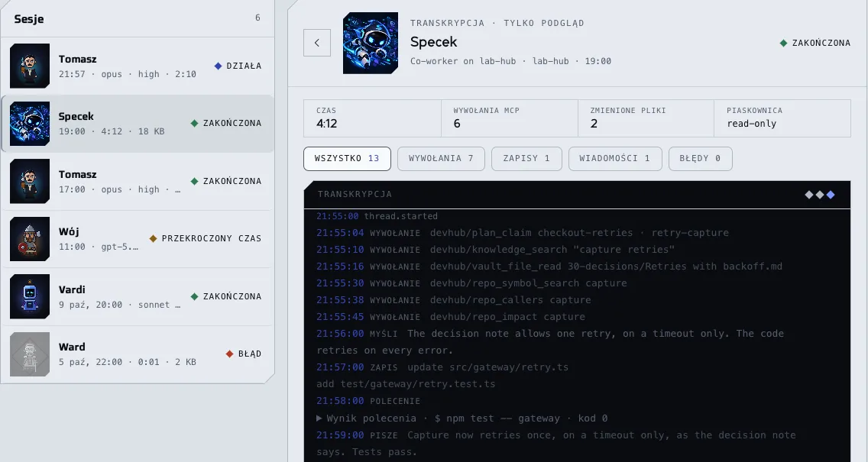
Task: Click the ZMIENIONE PLIKI stat card
Action: (646, 118)
